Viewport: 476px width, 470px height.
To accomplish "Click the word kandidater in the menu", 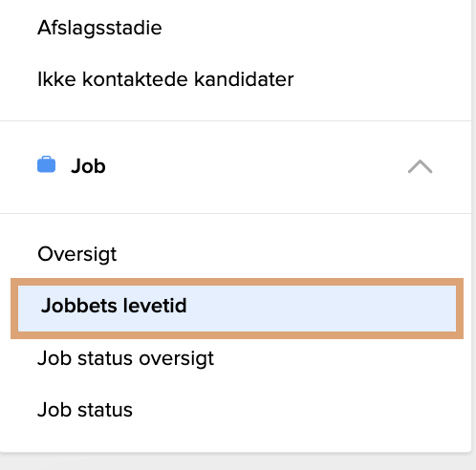I will pyautogui.click(x=244, y=79).
